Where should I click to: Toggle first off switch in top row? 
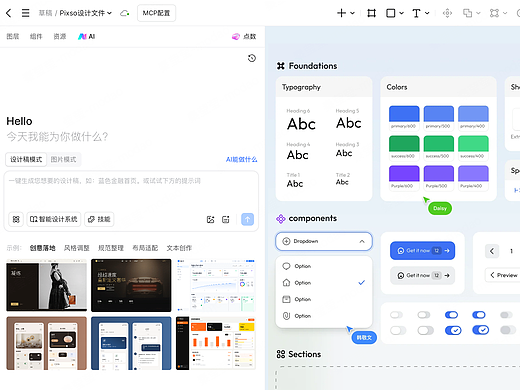tap(396, 315)
